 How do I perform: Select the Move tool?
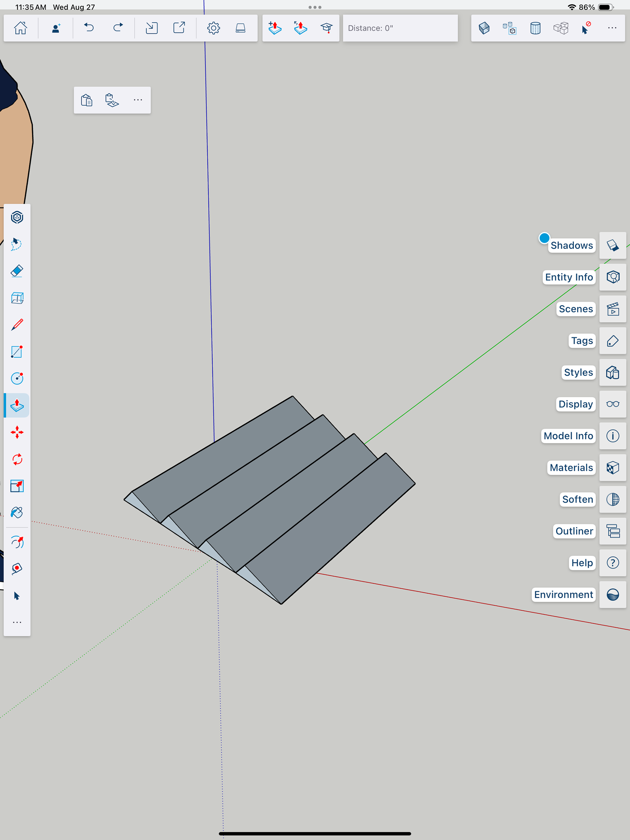[17, 432]
